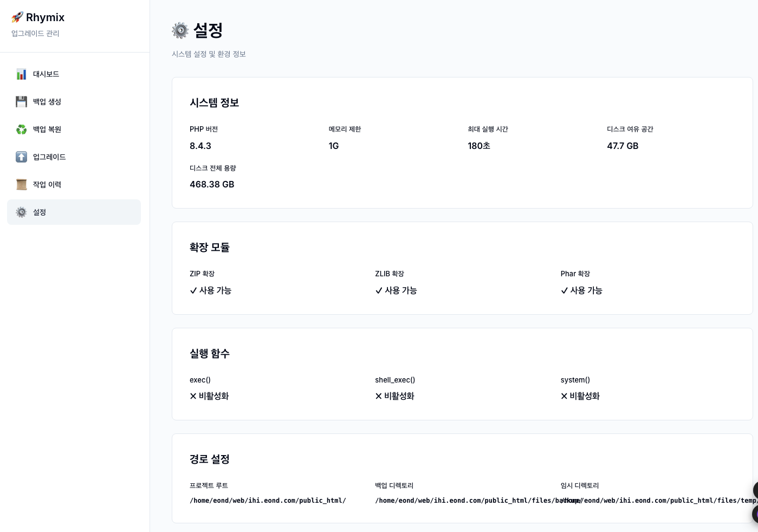758x532 pixels.
Task: Select the upload arrow icon beside 업그레이드
Action: tap(21, 157)
